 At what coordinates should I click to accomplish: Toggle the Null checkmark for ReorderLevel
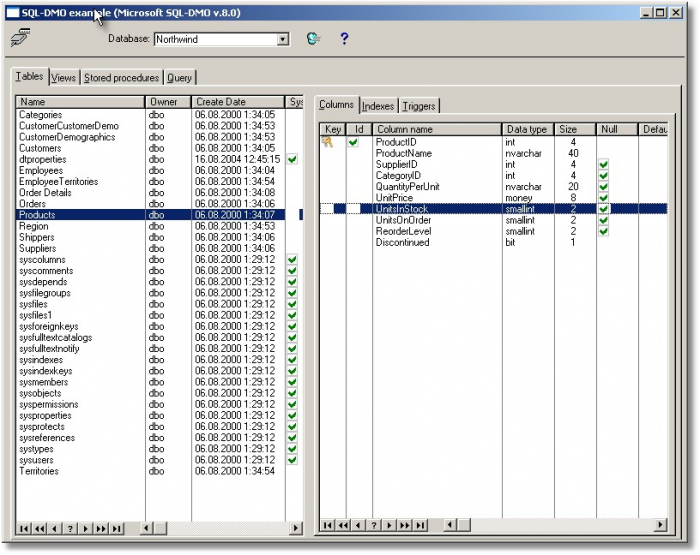[x=604, y=232]
